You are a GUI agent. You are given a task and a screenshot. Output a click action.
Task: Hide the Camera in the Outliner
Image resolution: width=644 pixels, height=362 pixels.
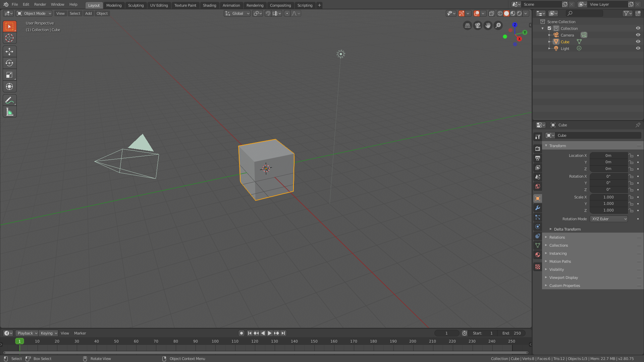(638, 35)
